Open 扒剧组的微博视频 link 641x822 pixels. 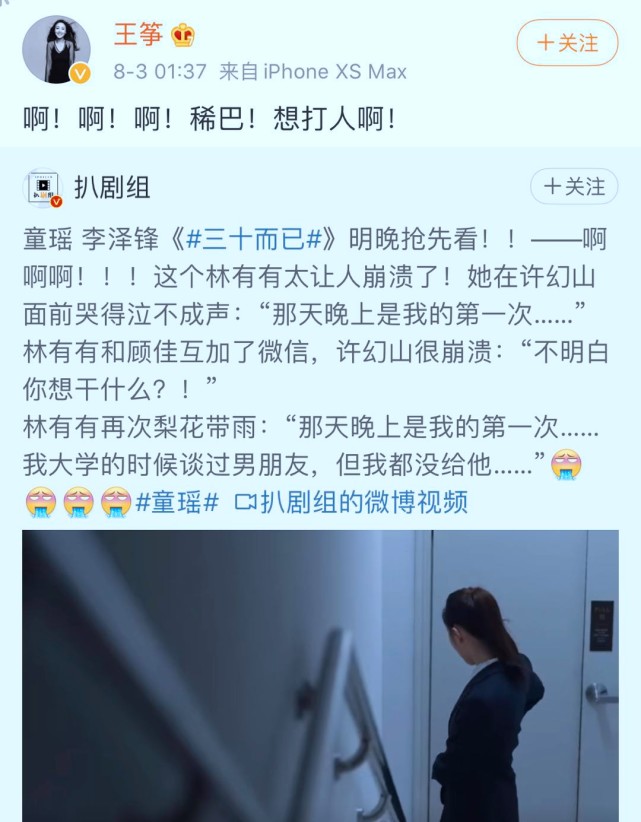click(364, 502)
